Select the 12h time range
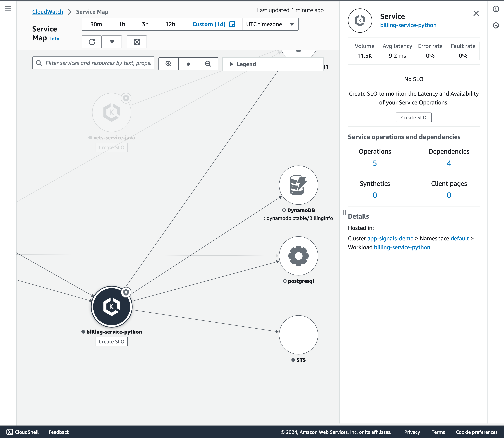This screenshot has height=438, width=504. pos(170,24)
